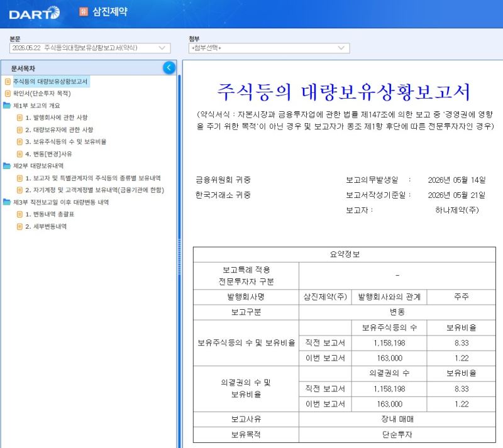503x448 pixels.
Task: Collapse the 제2부 대량보유내역 folder
Action: tap(38, 166)
